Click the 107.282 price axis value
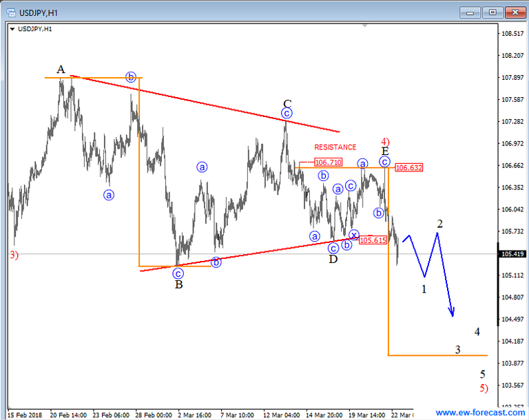Image resolution: width=529 pixels, height=420 pixels. (x=512, y=121)
